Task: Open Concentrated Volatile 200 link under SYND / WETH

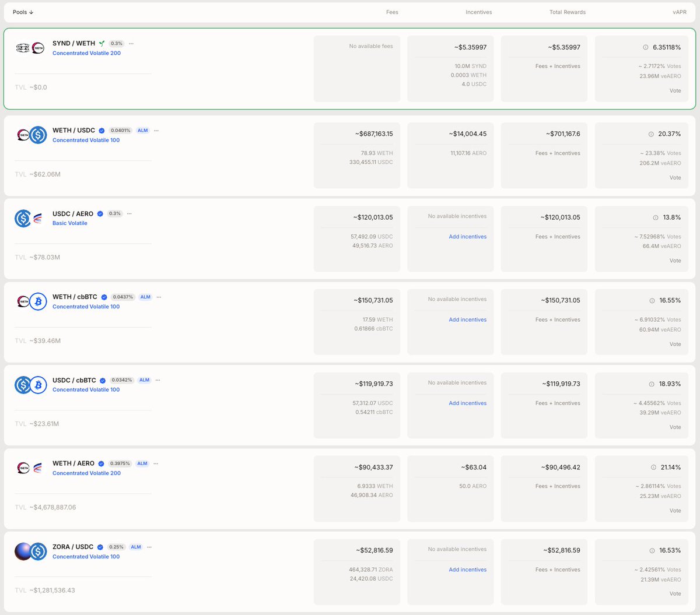Action: [x=86, y=53]
